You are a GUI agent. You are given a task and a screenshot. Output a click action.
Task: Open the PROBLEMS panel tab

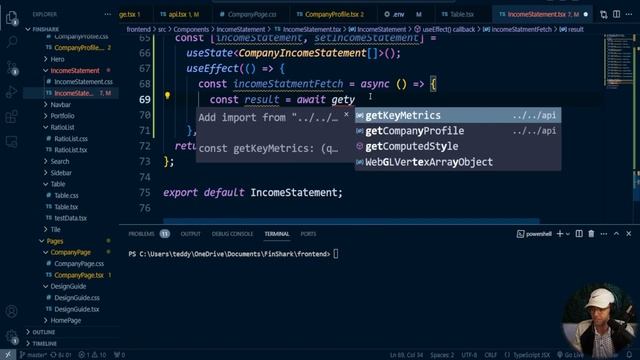(141, 234)
